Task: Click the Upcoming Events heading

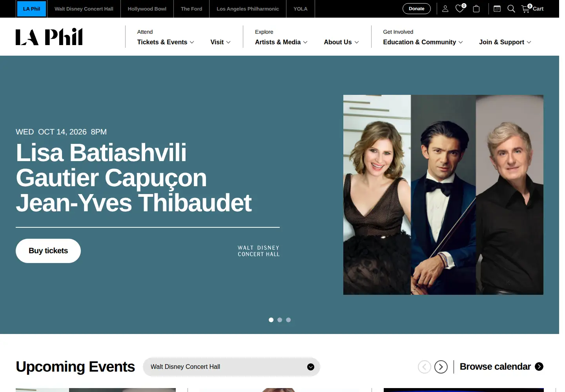Action: [x=75, y=367]
